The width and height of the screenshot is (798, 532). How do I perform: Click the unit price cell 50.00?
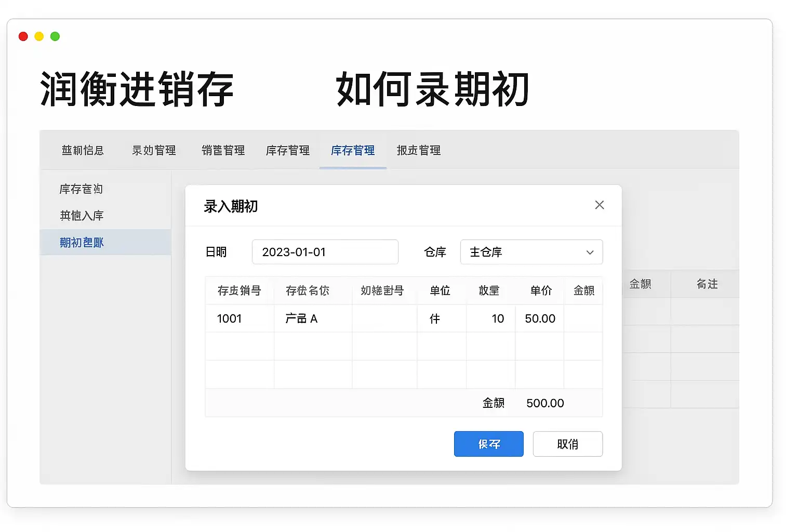[540, 318]
